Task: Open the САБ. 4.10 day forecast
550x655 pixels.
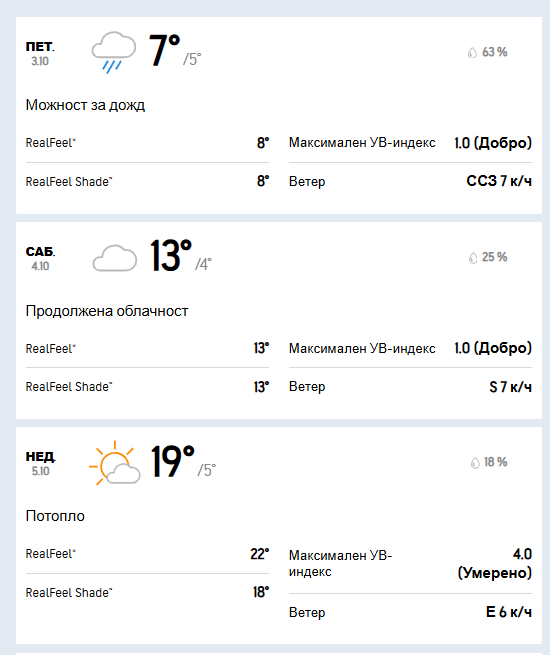Action: coord(40,258)
